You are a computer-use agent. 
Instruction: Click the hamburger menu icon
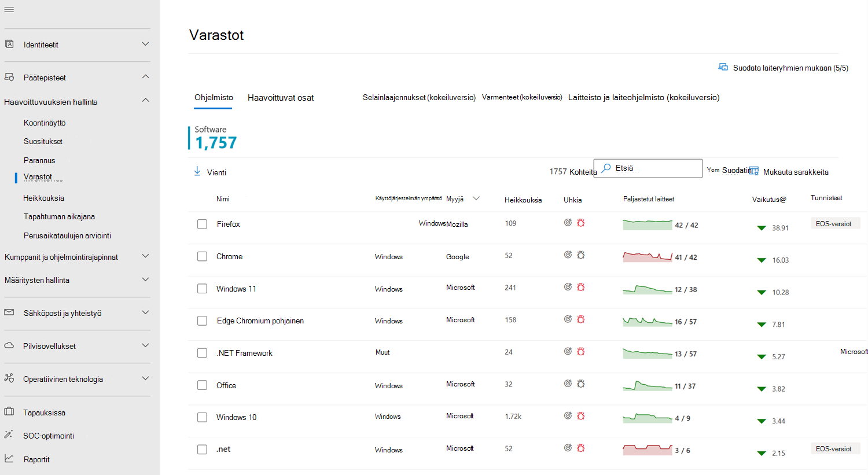point(9,10)
